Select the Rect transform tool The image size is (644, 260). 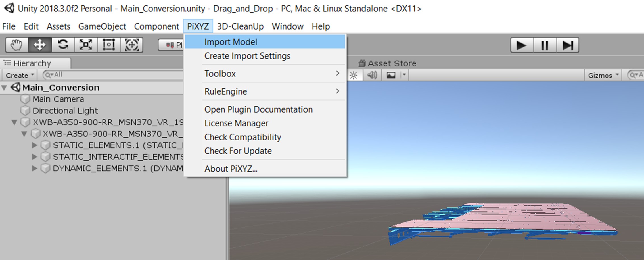109,45
